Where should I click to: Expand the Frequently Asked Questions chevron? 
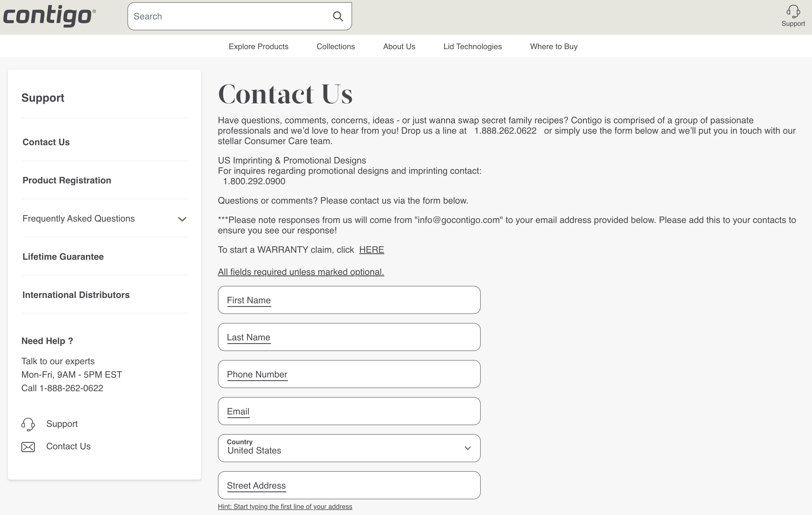pos(182,219)
